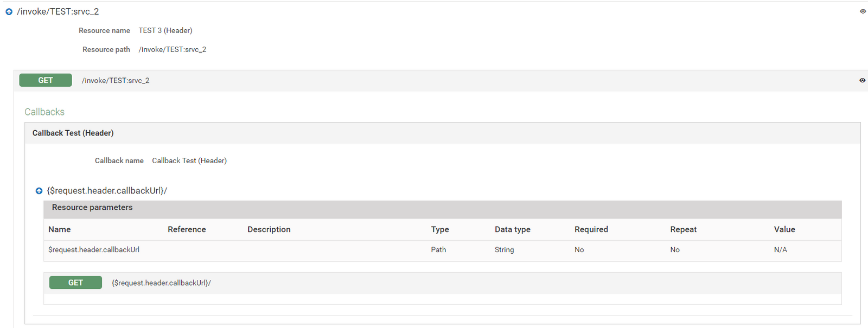
Task: Collapse the {$request.header.callbackUrl}/ arrow icon
Action: 39,191
